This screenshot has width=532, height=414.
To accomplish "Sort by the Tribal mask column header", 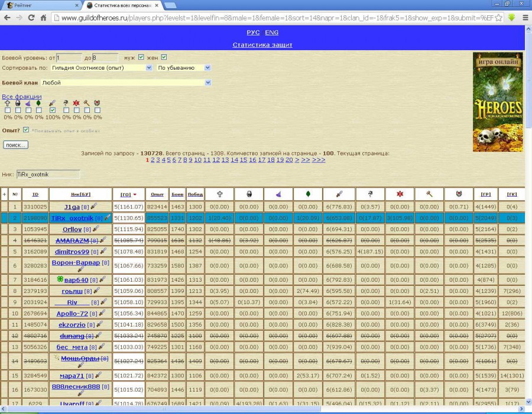I will (x=459, y=194).
